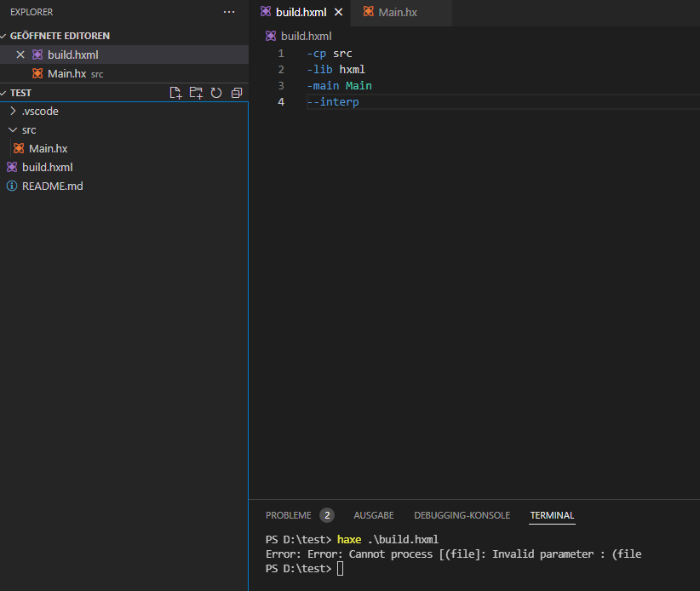Open the DEBUGGING-KONSOLE panel tab
This screenshot has width=700, height=591.
click(x=462, y=515)
